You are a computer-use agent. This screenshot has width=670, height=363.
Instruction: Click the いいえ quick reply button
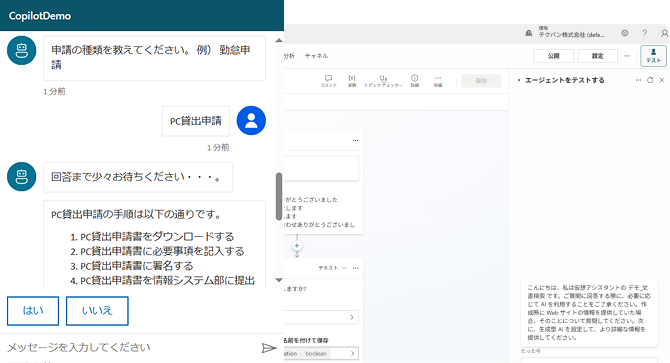(97, 311)
